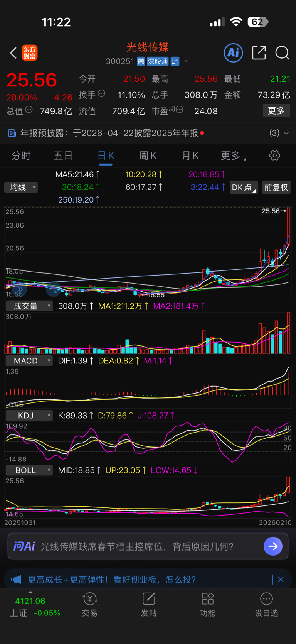Open the 更高成长+更高弹性 promo link

pyautogui.click(x=112, y=580)
